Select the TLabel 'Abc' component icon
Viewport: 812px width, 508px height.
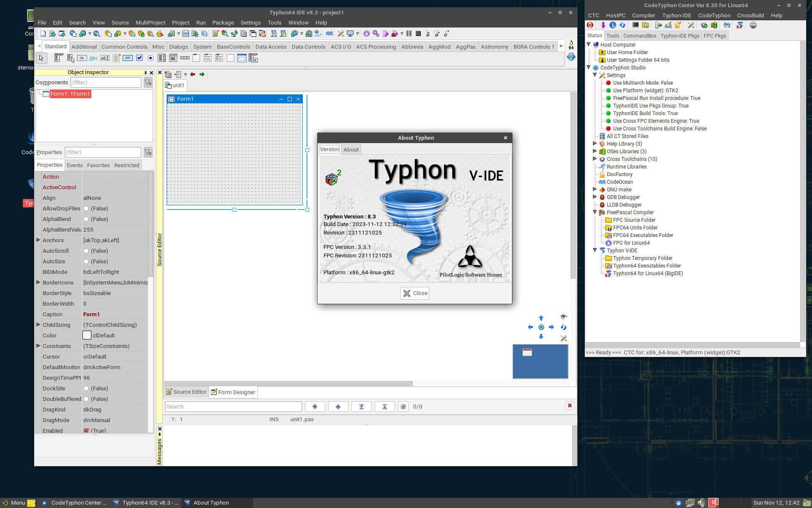click(94, 58)
